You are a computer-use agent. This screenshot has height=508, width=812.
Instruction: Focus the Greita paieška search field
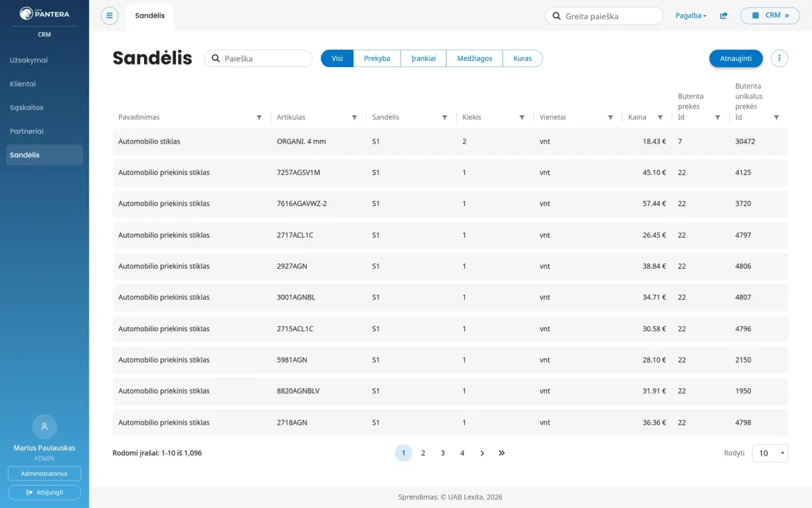pyautogui.click(x=604, y=16)
